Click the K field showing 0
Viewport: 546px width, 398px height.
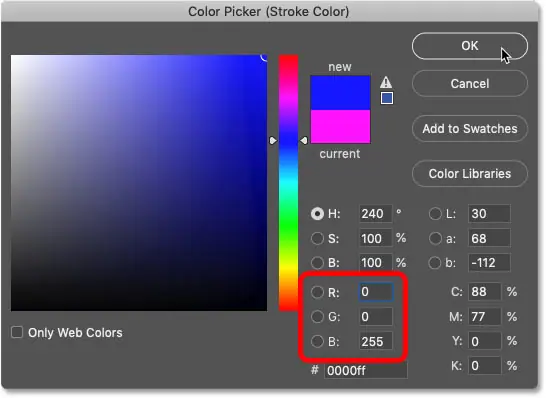[484, 366]
